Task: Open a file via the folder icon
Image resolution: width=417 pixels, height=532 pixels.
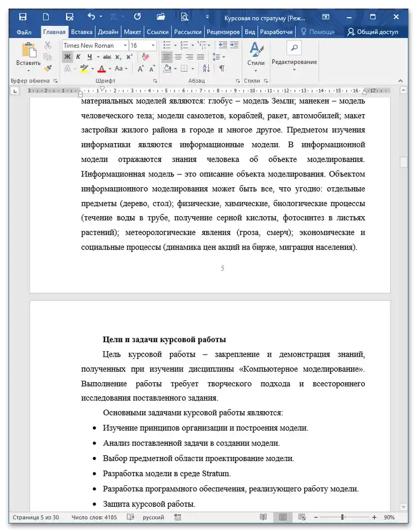Action: (160, 17)
